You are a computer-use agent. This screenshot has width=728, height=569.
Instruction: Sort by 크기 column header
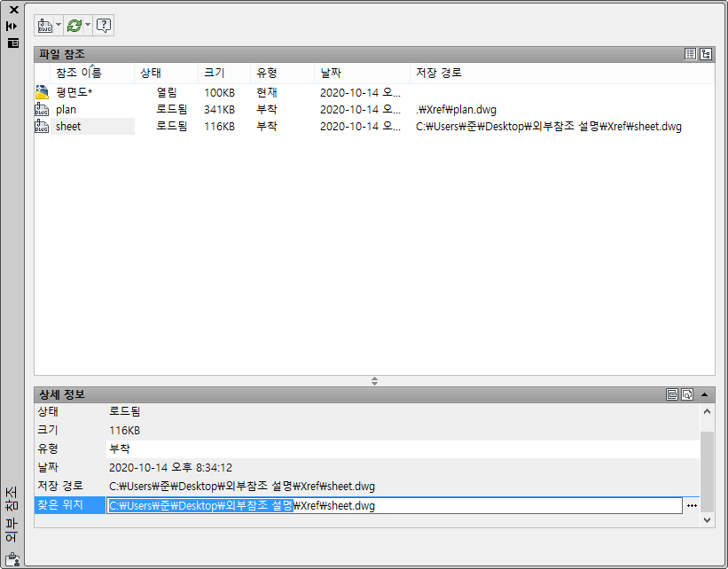point(224,73)
